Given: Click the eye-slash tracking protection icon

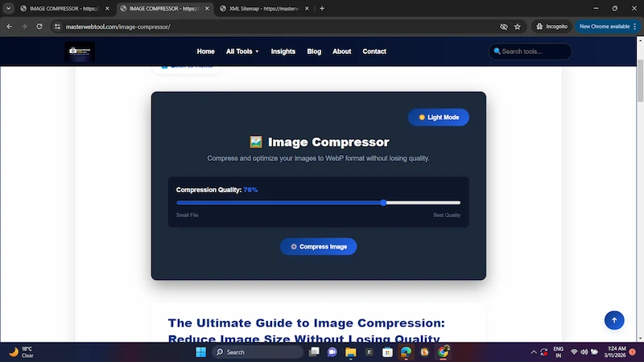Looking at the screenshot, I should coord(504,27).
